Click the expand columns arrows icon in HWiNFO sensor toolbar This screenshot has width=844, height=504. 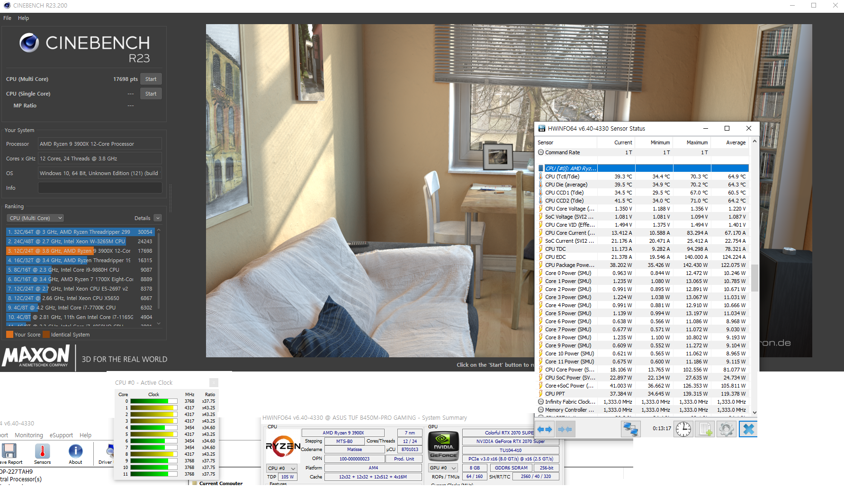click(545, 429)
